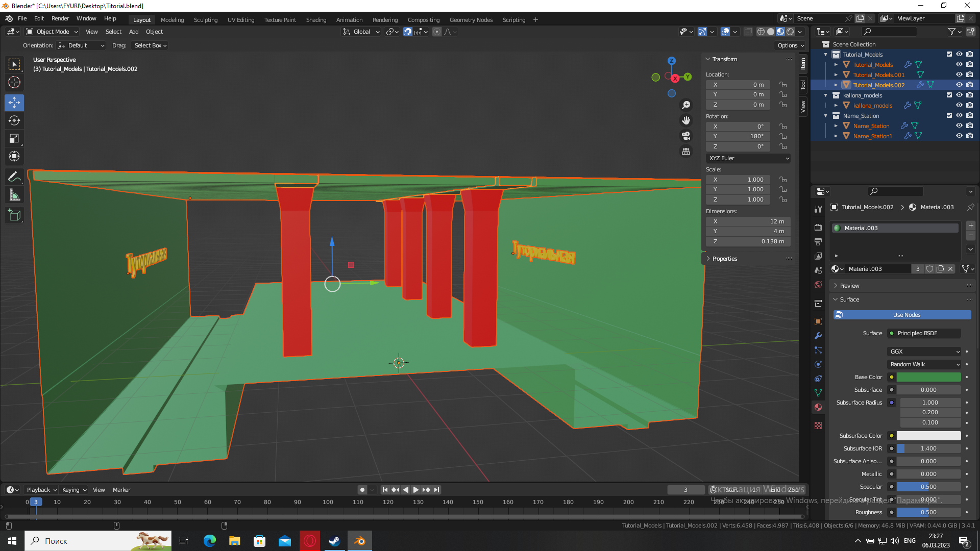Expand the Preview panel

849,286
